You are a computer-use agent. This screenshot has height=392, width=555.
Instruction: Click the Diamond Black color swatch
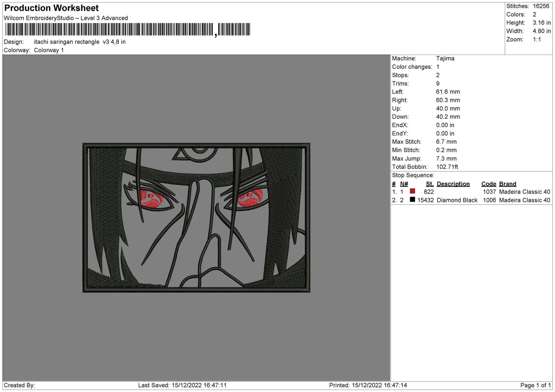[412, 200]
